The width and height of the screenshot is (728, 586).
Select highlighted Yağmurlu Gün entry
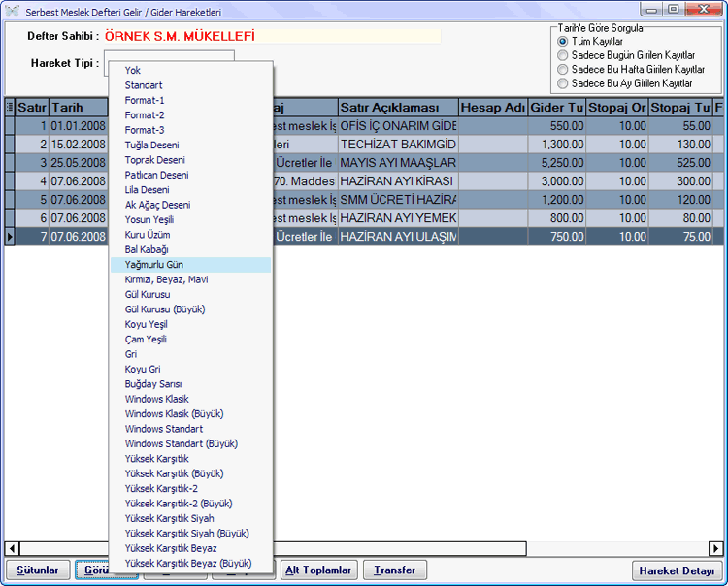pos(191,265)
